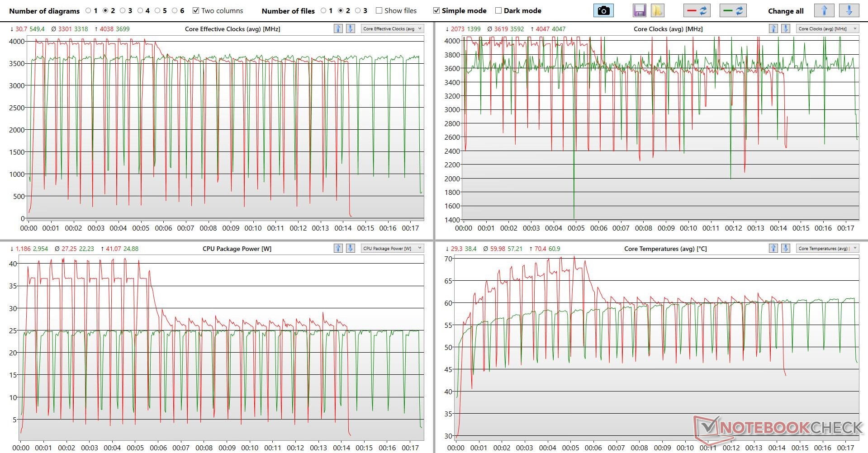The height and width of the screenshot is (453, 868).
Task: Open Core Effective Clocks sensor dropdown
Action: coord(392,28)
